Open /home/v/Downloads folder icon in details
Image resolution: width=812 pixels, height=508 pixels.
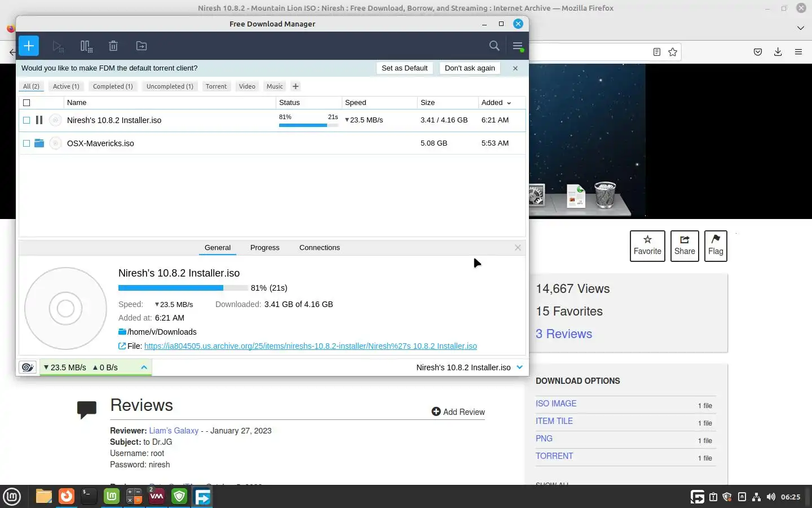point(122,332)
